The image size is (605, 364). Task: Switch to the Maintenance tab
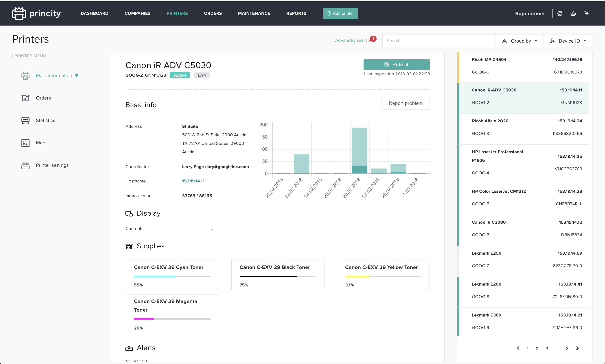254,13
